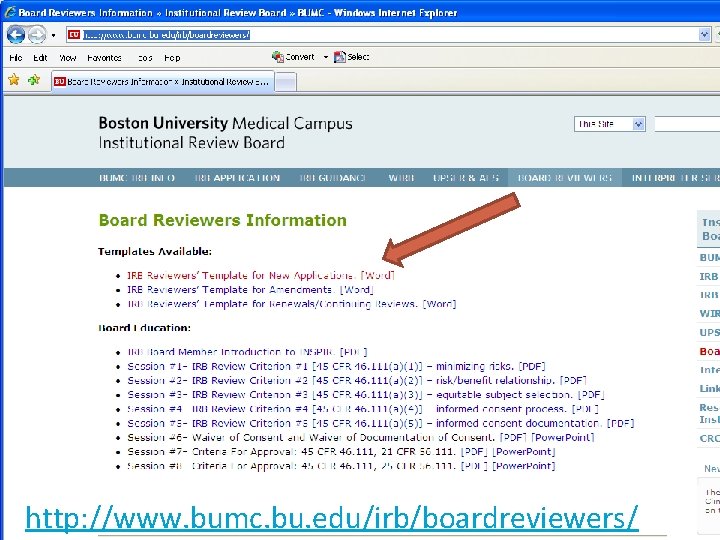Open the This Site search scope dropdown

[610, 124]
